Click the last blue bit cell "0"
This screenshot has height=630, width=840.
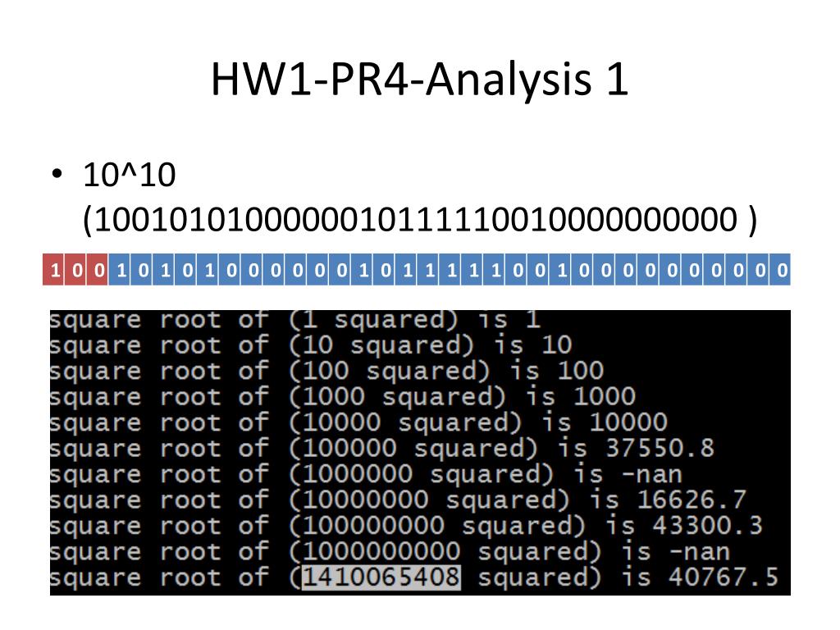(x=781, y=269)
